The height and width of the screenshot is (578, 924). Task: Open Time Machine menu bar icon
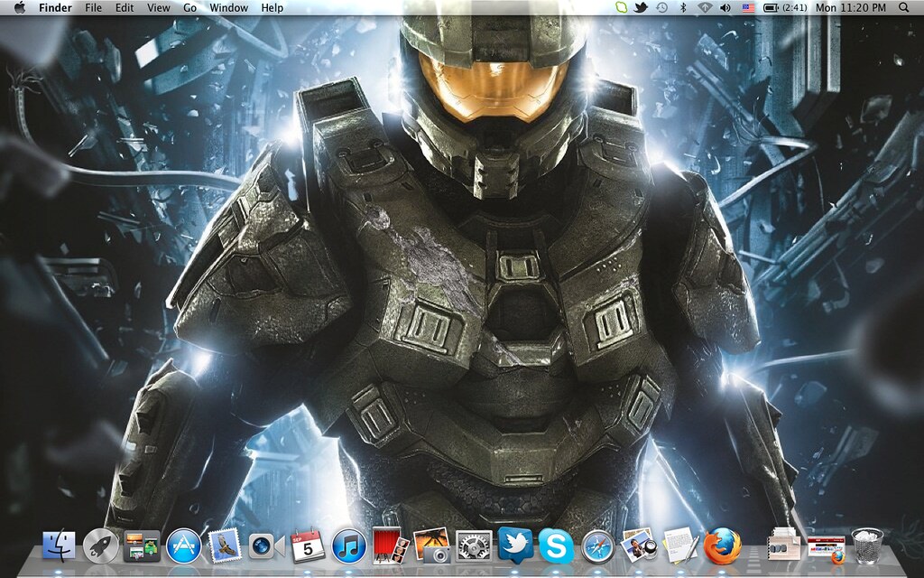[661, 7]
